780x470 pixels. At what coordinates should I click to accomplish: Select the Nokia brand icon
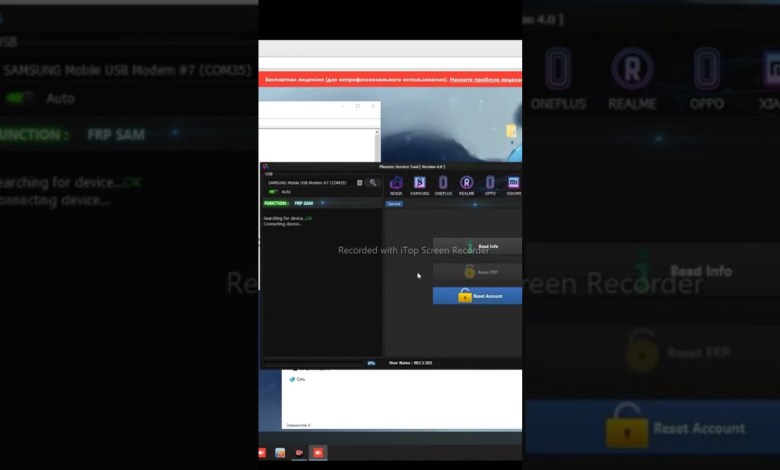click(x=396, y=186)
